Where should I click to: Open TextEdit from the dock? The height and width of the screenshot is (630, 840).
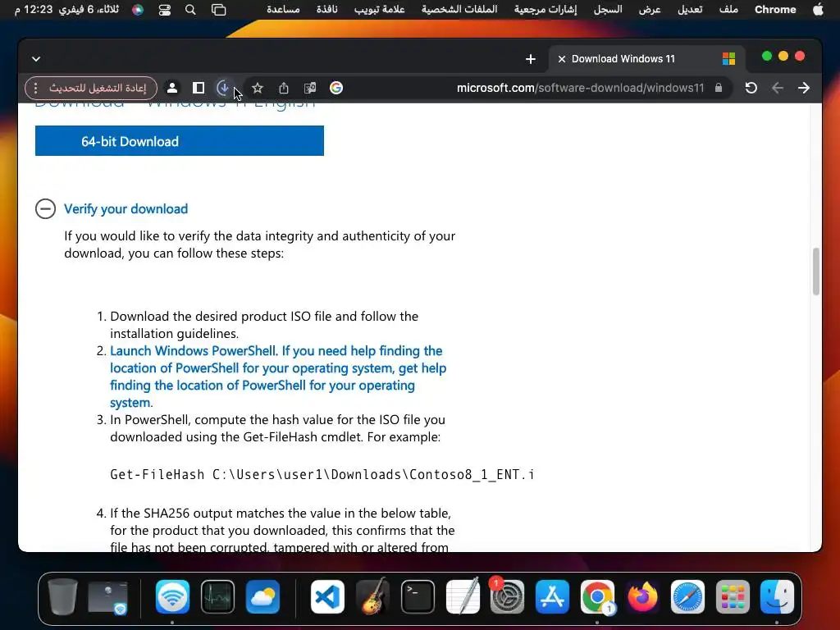pos(463,596)
